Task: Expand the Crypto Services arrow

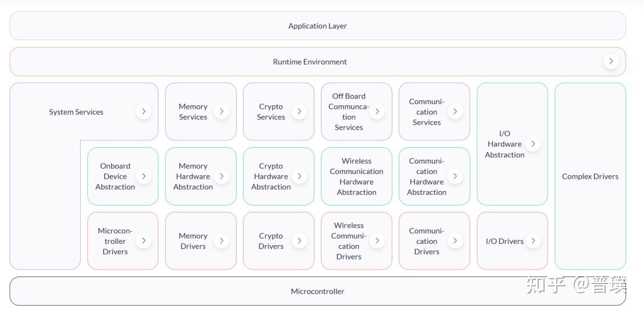Action: (299, 111)
